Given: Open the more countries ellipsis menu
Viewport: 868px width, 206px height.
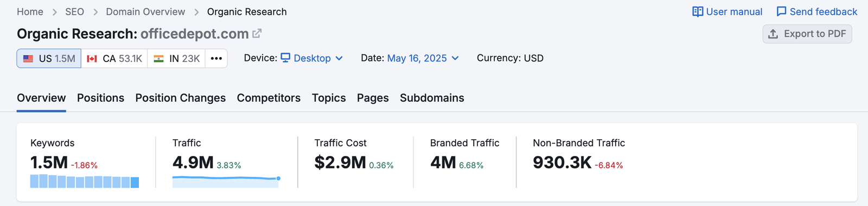Looking at the screenshot, I should click(x=216, y=58).
